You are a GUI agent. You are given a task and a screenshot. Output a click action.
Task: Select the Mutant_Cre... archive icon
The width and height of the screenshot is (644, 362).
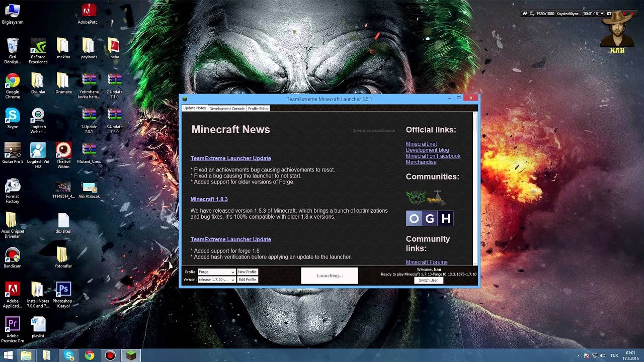pyautogui.click(x=89, y=153)
